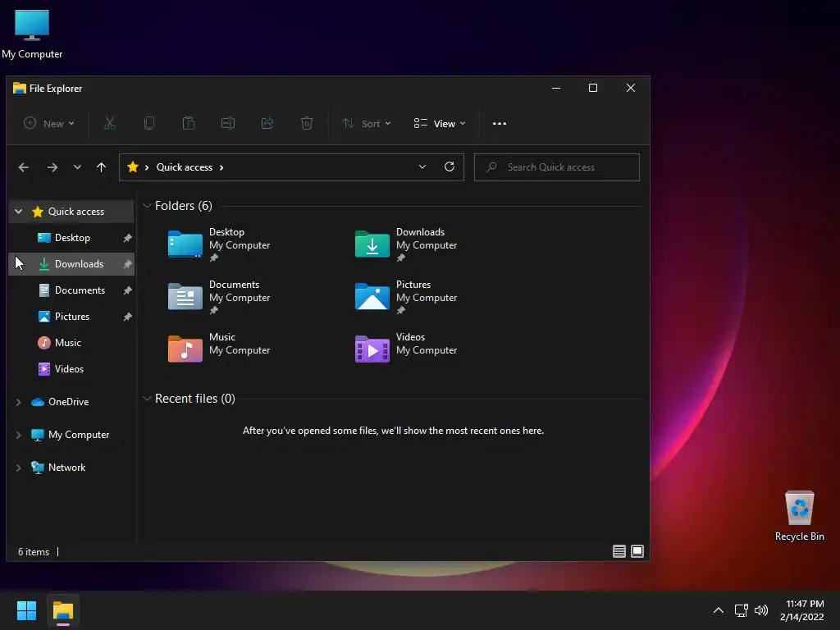Image resolution: width=840 pixels, height=630 pixels.
Task: Select Music in navigation pane
Action: pyautogui.click(x=72, y=343)
